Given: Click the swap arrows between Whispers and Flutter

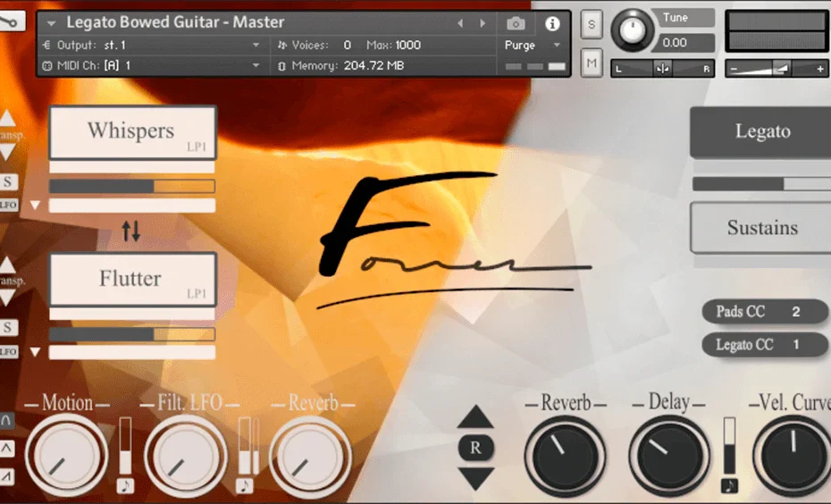Looking at the screenshot, I should point(131,231).
